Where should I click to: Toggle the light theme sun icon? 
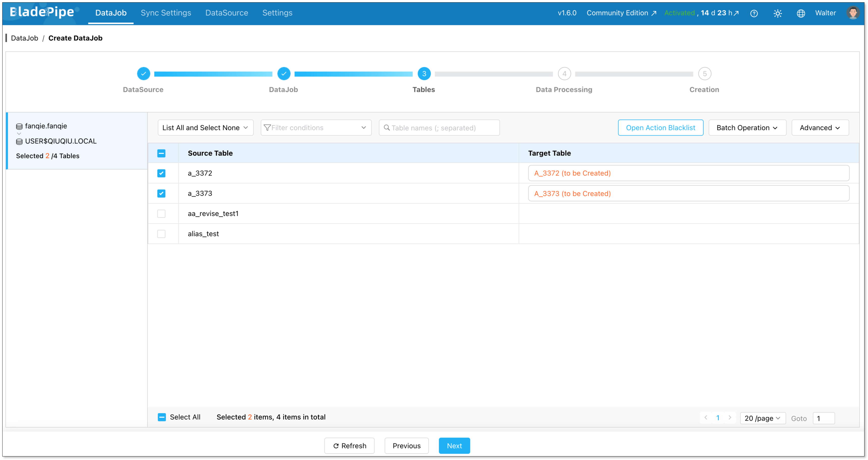pos(777,13)
